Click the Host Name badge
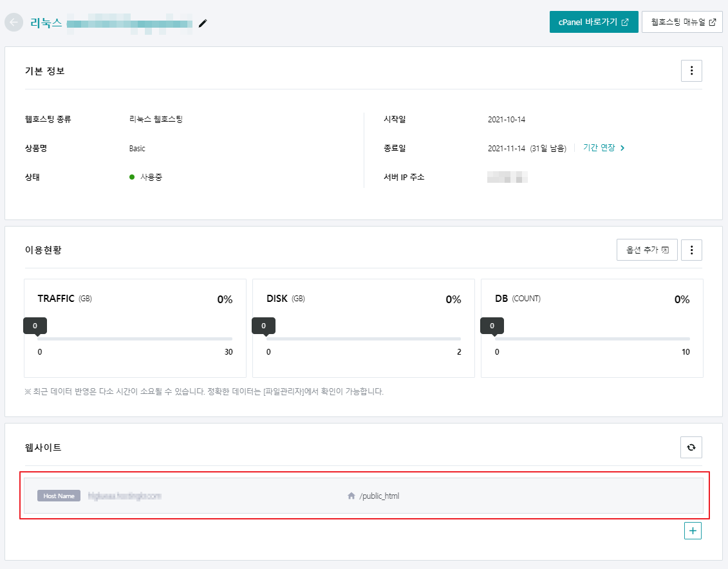Screen dimensions: 728x569 [x=59, y=496]
